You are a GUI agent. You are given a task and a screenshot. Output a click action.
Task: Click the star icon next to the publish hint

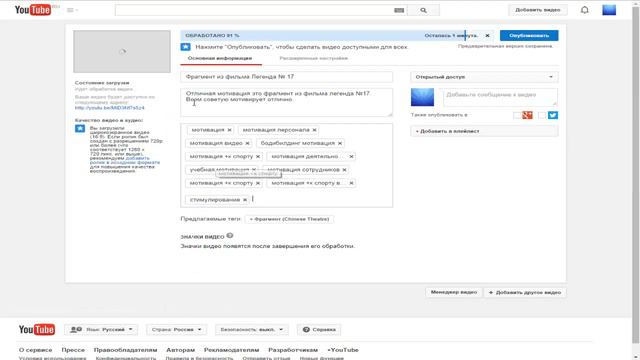[185, 47]
